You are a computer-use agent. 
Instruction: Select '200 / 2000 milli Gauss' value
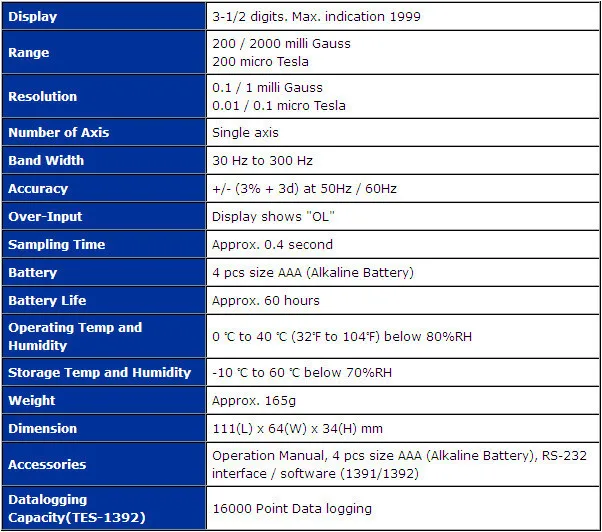281,43
